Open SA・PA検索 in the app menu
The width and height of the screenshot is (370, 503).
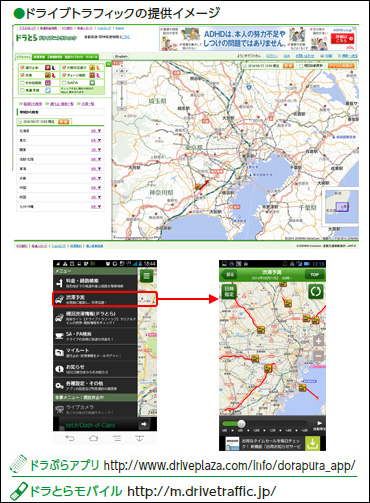[x=95, y=336]
